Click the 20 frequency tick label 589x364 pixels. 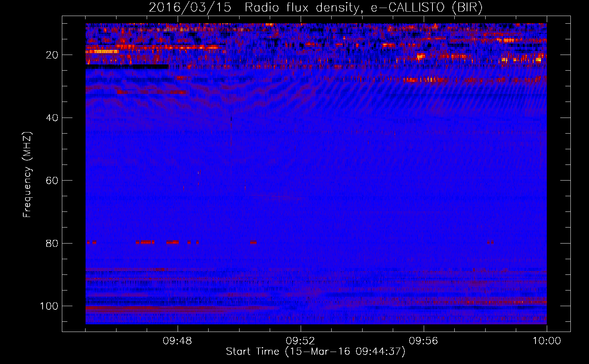click(x=52, y=55)
